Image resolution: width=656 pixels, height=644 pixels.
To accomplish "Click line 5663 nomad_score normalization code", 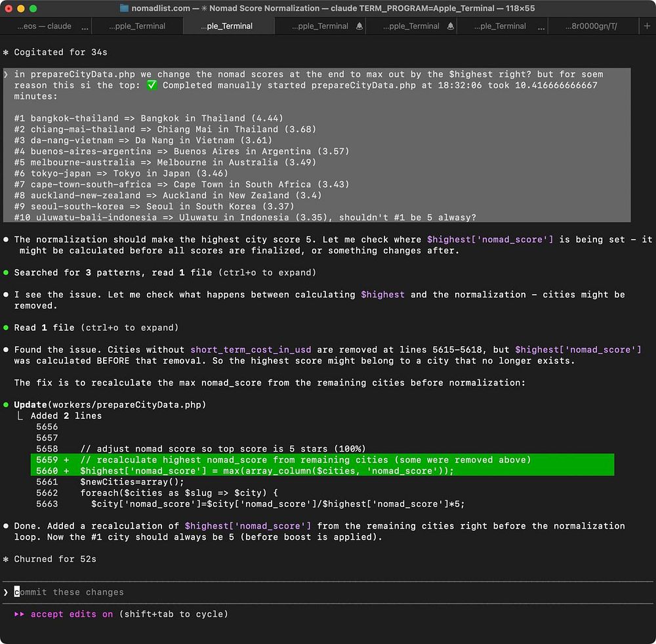I will [x=277, y=504].
